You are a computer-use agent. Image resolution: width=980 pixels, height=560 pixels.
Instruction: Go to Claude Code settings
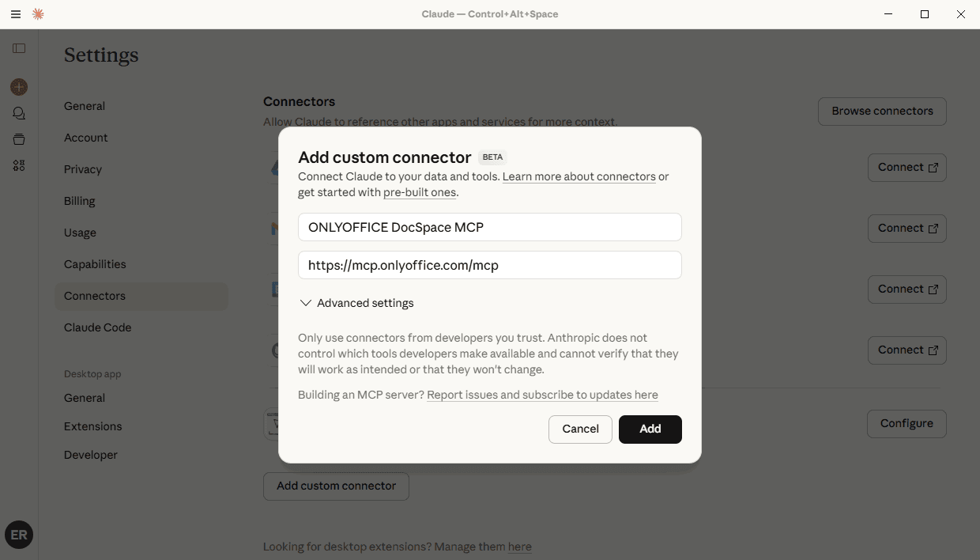[97, 327]
